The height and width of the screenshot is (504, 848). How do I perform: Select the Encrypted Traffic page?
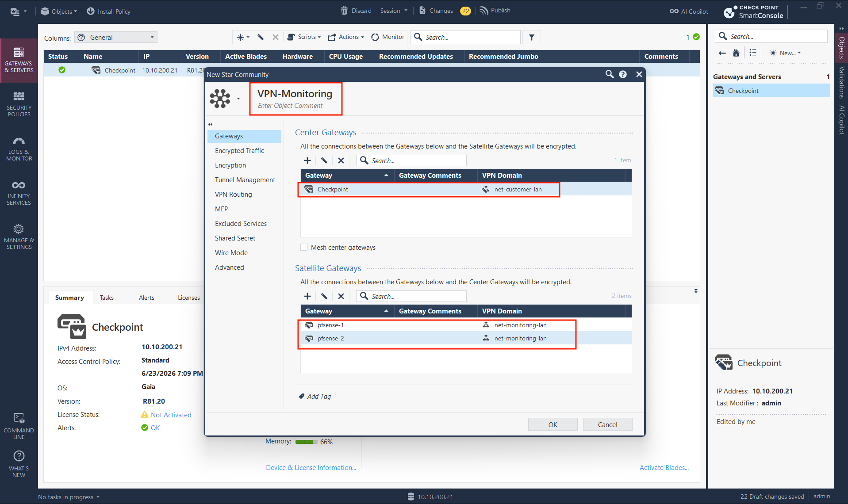239,151
